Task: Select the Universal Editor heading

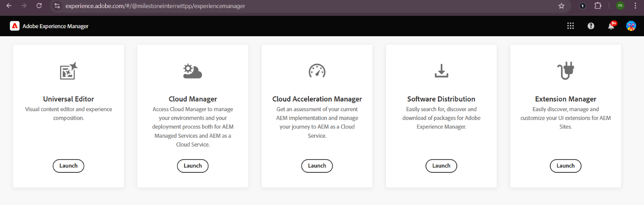Action: coord(68,99)
